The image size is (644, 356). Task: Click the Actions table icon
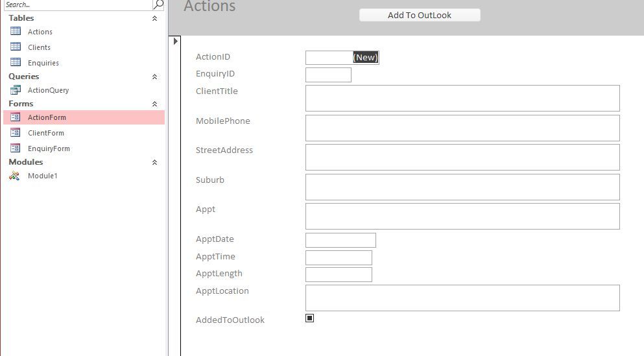coord(16,31)
